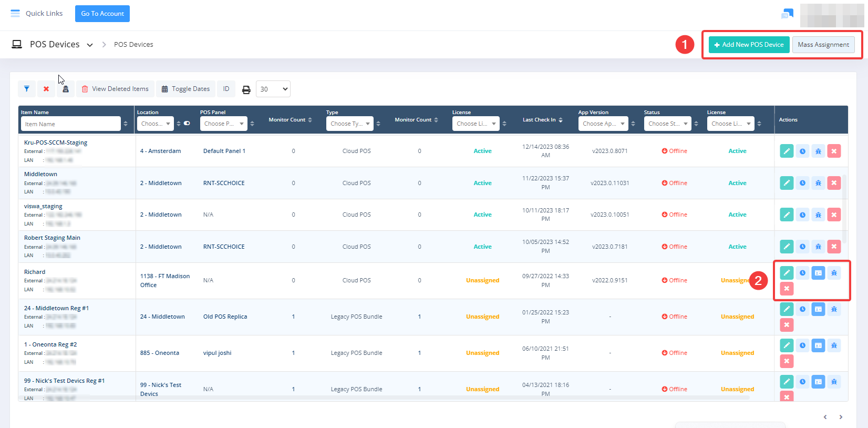This screenshot has height=428, width=868.
Task: Click the POS Devices breadcrumb link
Action: click(133, 45)
